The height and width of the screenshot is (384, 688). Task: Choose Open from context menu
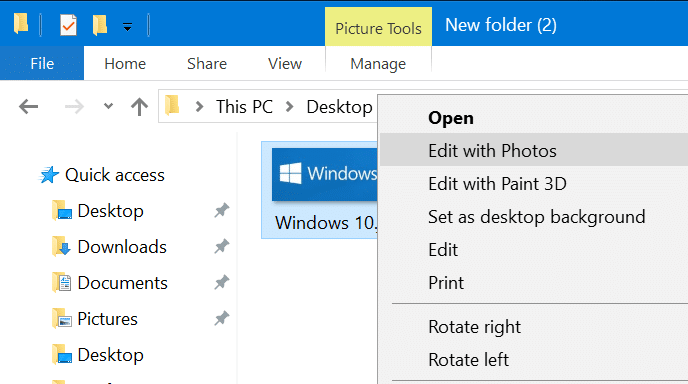click(451, 118)
